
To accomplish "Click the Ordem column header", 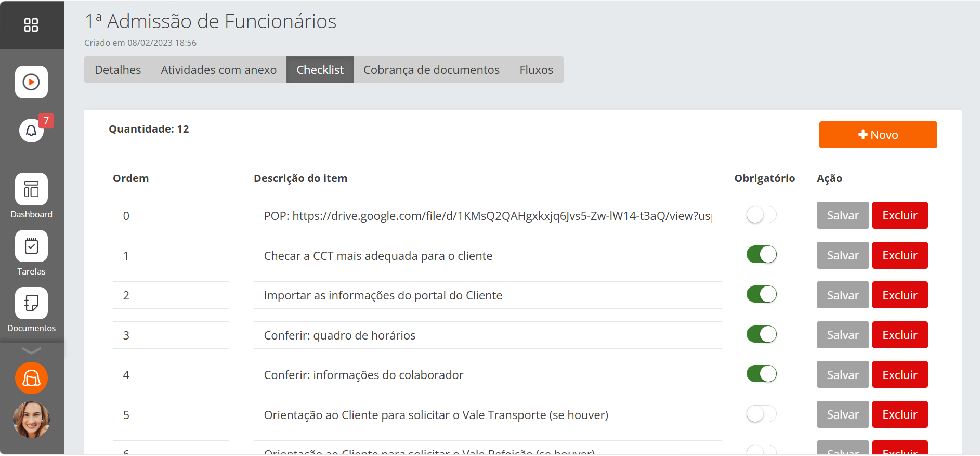I will 130,178.
